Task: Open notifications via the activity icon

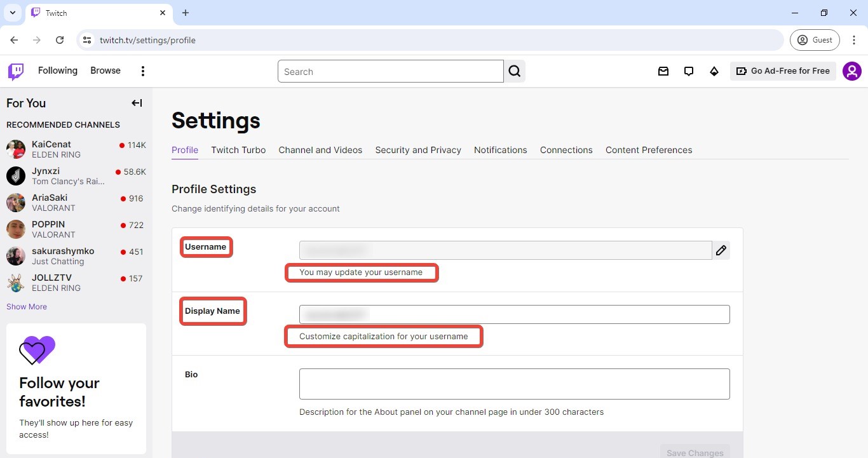Action: [x=689, y=71]
